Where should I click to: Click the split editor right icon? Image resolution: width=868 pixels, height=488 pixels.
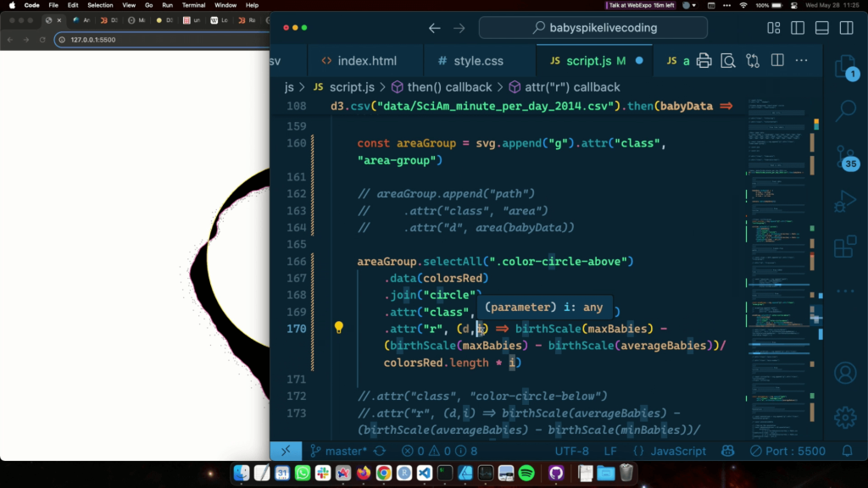coord(777,61)
